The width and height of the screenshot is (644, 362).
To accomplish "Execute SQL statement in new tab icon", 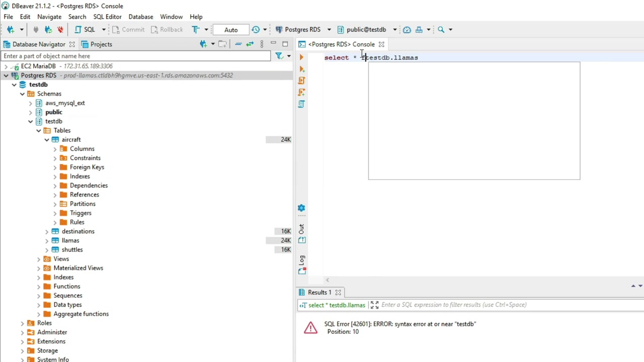I will click(x=301, y=69).
